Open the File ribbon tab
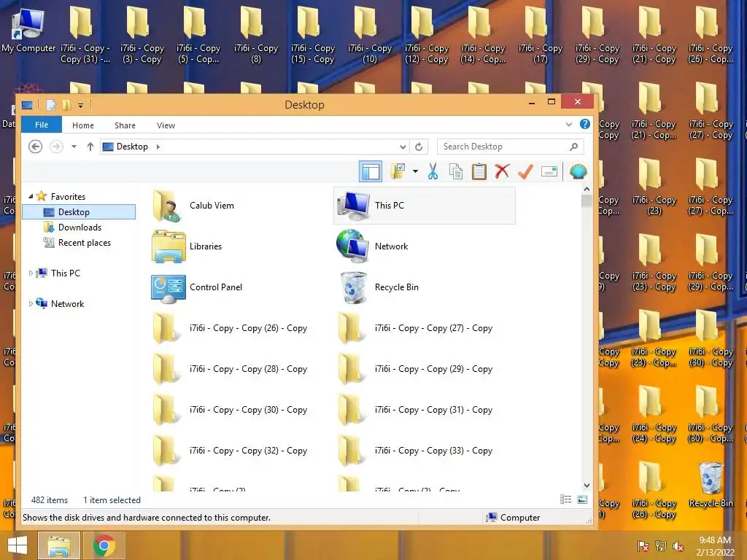 (42, 125)
